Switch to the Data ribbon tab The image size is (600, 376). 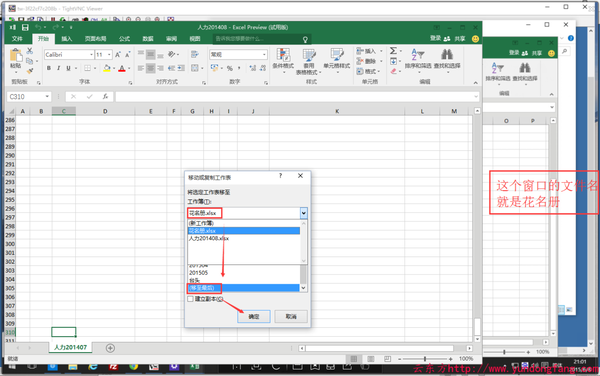(148, 39)
